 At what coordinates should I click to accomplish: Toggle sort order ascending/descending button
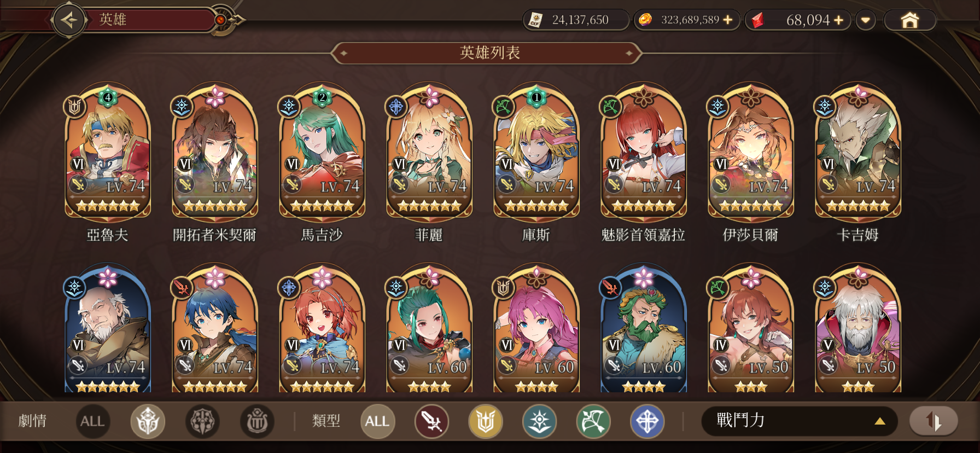pos(934,421)
